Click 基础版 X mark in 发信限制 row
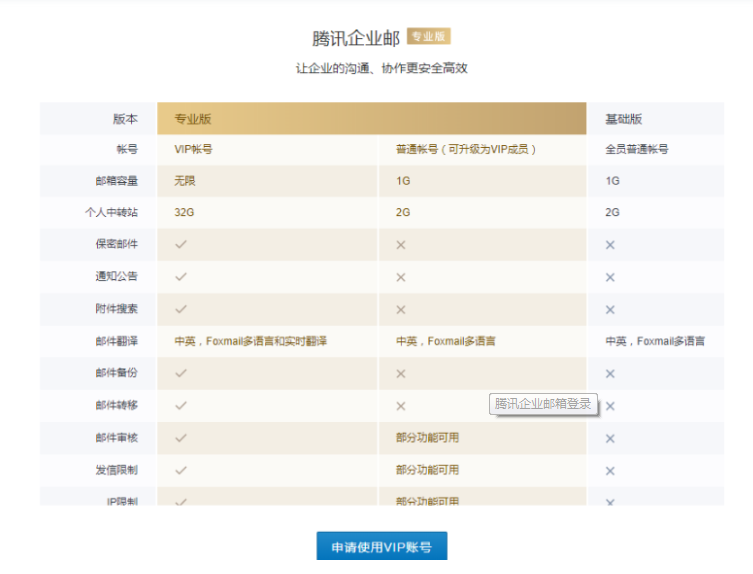The width and height of the screenshot is (753, 574). pos(610,470)
